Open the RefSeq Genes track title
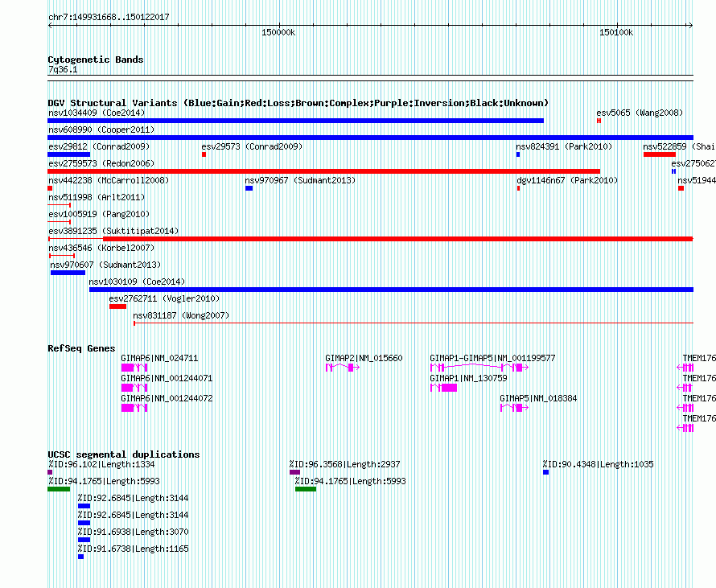 point(81,348)
